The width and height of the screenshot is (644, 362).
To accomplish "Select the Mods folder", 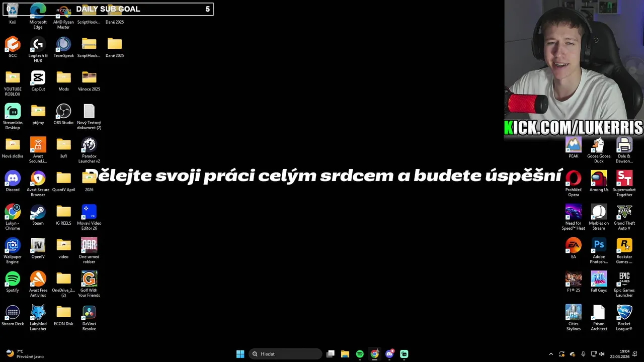I will (63, 80).
